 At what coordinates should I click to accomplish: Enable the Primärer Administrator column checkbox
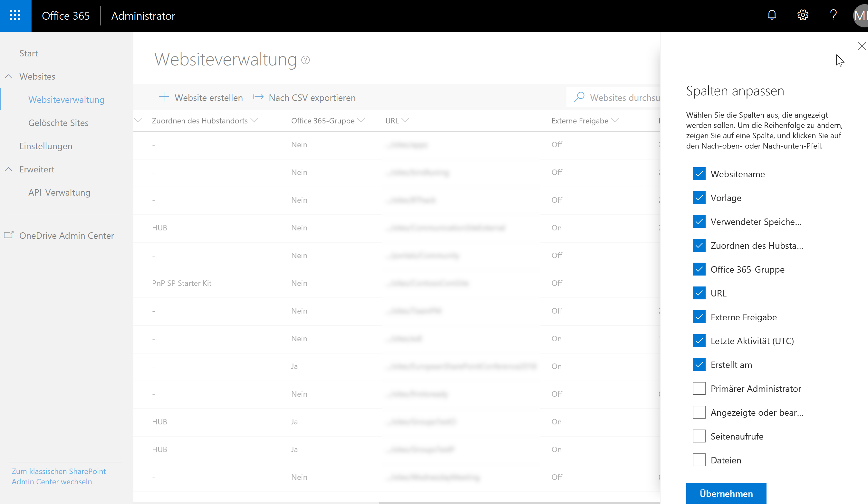click(x=699, y=389)
